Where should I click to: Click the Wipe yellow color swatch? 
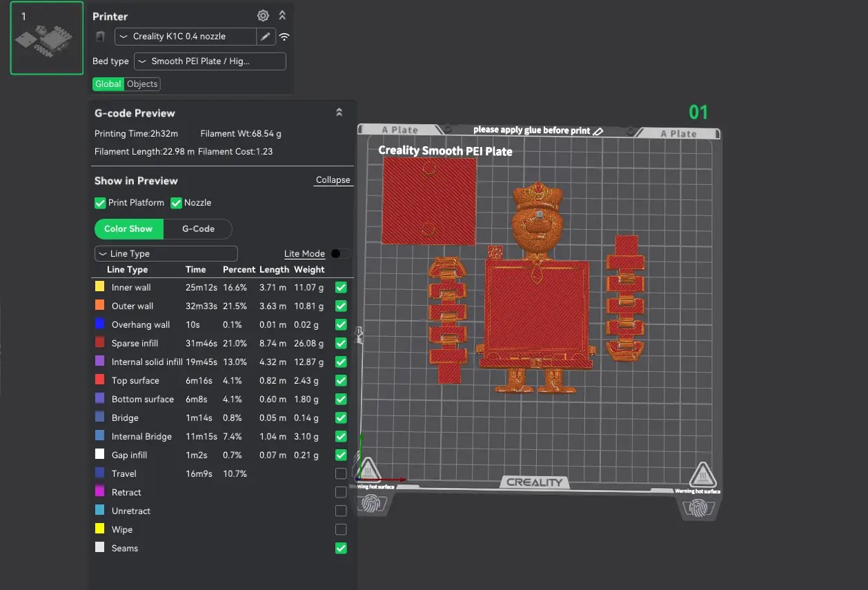[99, 529]
